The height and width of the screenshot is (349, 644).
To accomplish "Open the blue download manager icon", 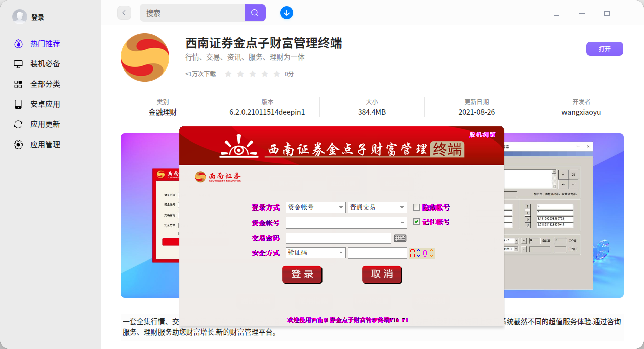I will (287, 13).
